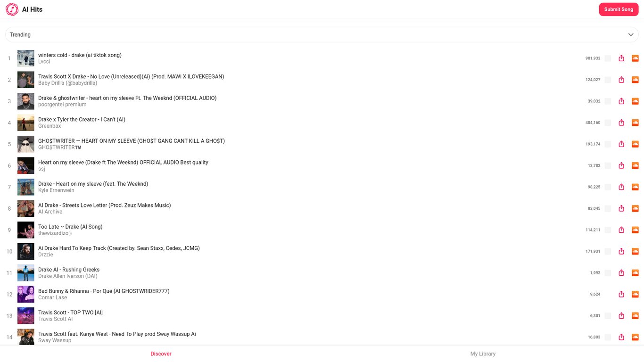Select 'Drake & ghostwriter - heart on my sleeve' title
The width and height of the screenshot is (644, 362).
[127, 98]
